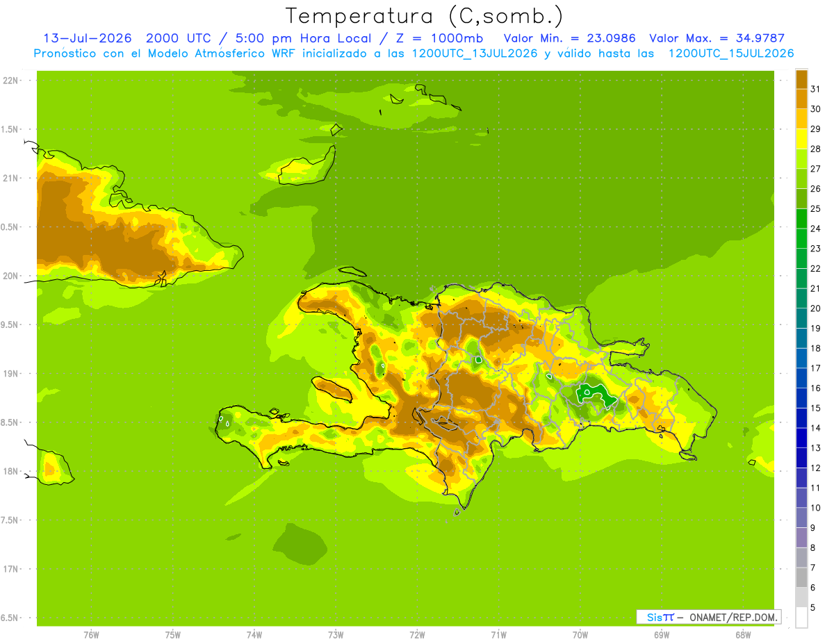Click the 21N latitude label
This screenshot has width=834, height=644.
11,178
